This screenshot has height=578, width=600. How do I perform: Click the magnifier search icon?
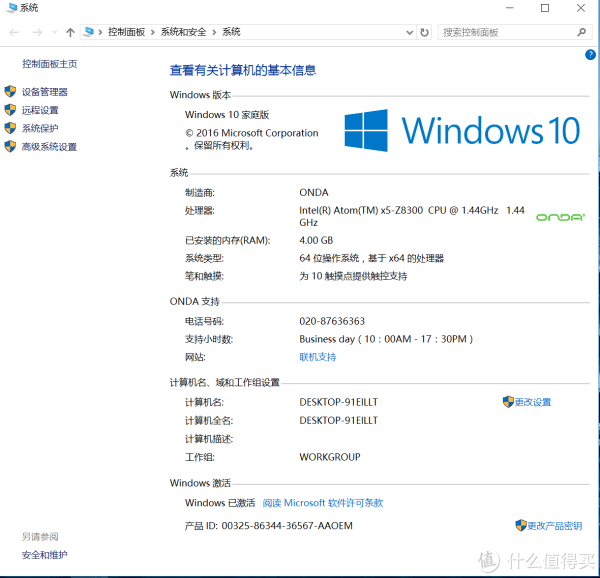tap(582, 32)
